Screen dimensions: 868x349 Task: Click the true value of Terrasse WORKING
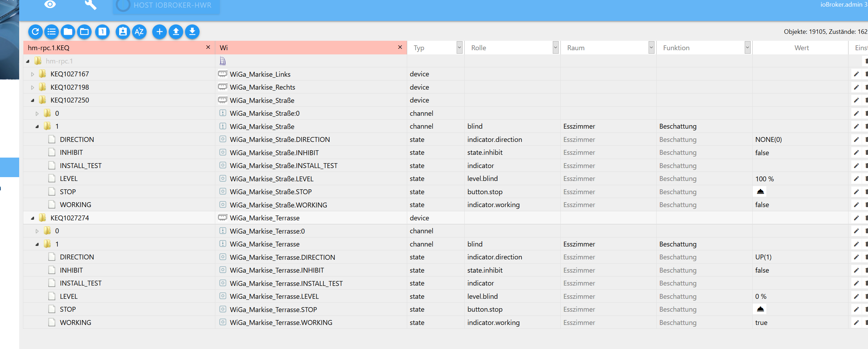click(x=761, y=323)
